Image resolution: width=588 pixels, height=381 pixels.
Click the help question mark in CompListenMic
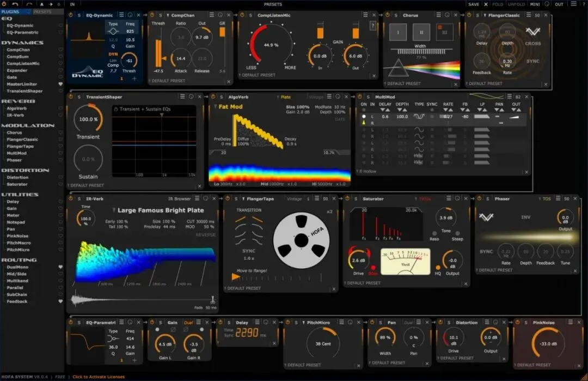click(x=372, y=26)
